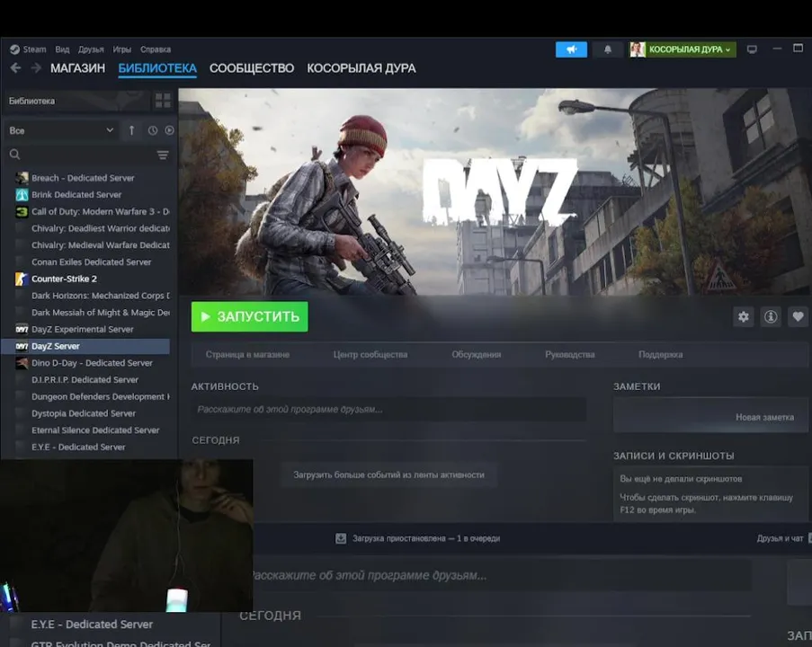812x647 pixels.
Task: Open DayZ Server settings gear
Action: [x=744, y=316]
